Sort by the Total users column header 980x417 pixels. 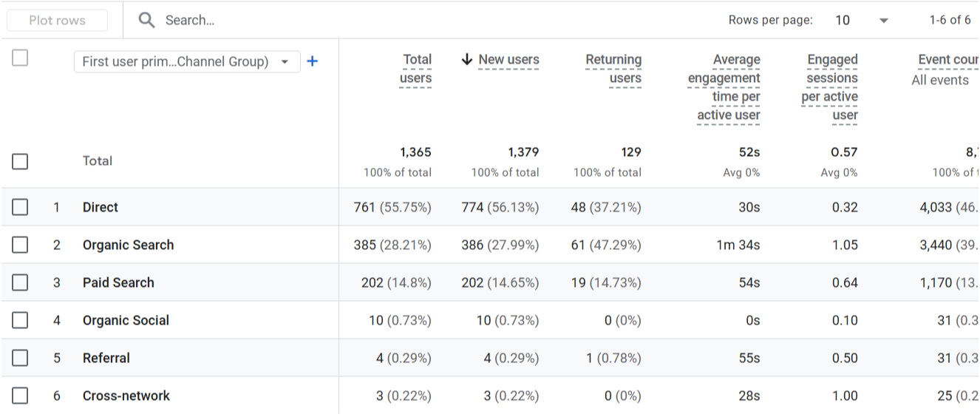pos(415,69)
